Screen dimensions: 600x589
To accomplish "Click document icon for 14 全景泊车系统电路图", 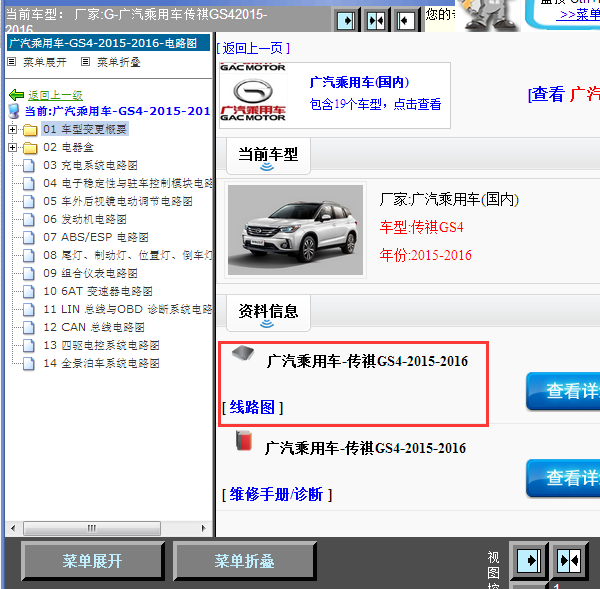I will point(28,364).
